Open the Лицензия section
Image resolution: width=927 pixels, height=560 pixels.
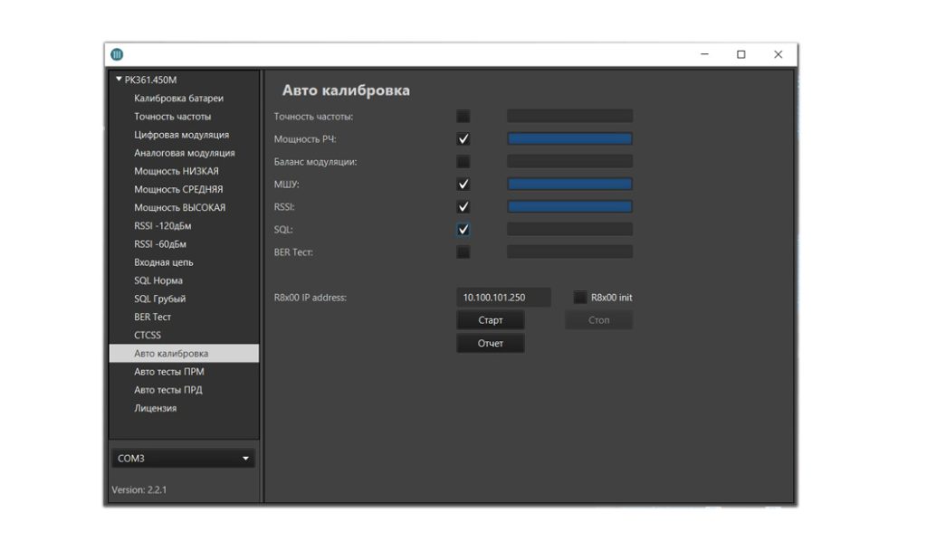(155, 408)
